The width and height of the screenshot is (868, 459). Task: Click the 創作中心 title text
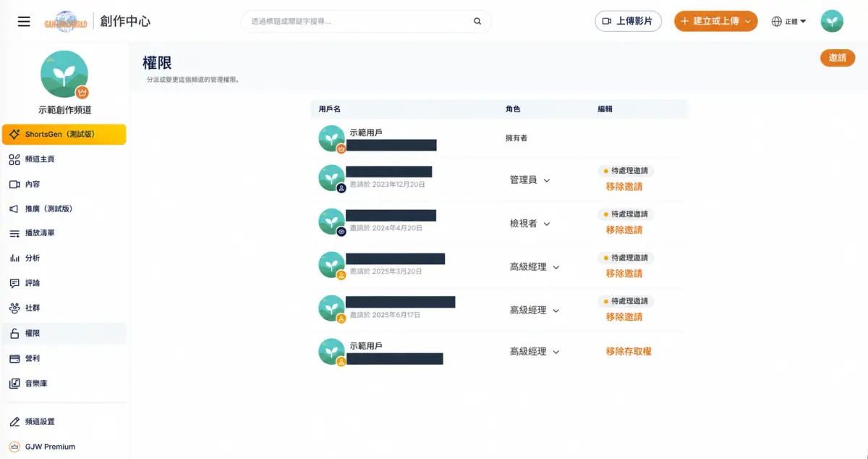click(x=125, y=21)
